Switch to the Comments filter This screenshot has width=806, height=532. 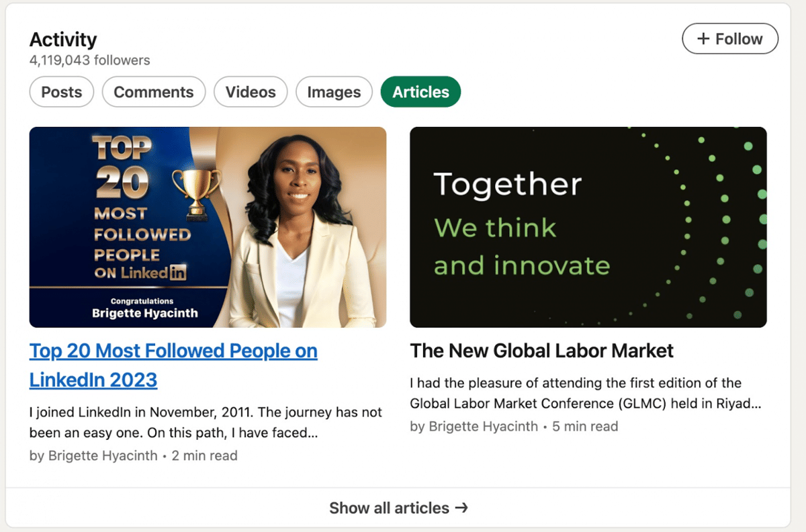coord(153,91)
